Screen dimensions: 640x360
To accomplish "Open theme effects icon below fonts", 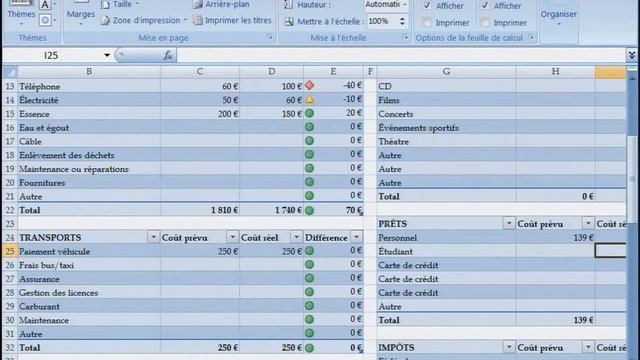I will point(45,20).
